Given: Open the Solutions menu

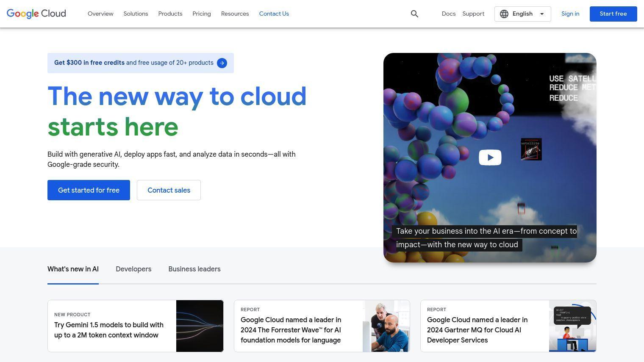Looking at the screenshot, I should 136,14.
